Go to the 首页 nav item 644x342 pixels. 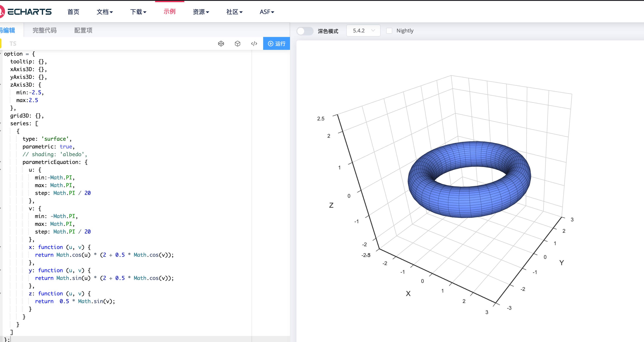coord(73,12)
